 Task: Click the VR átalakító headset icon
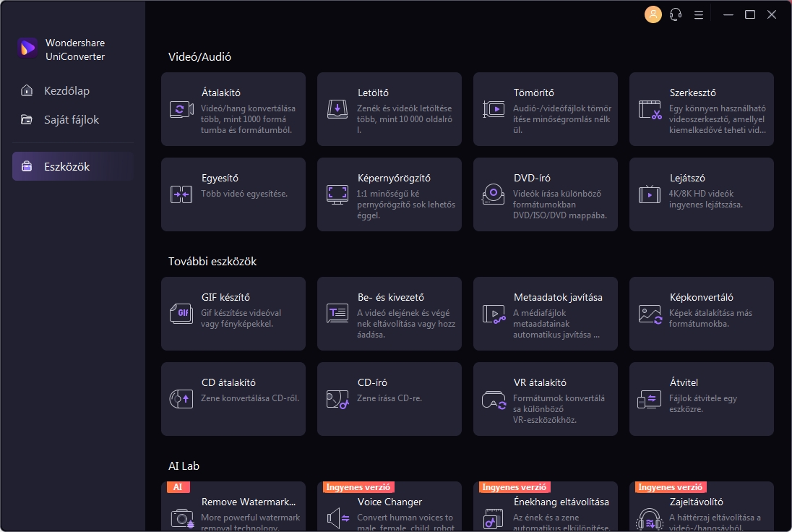pos(494,399)
